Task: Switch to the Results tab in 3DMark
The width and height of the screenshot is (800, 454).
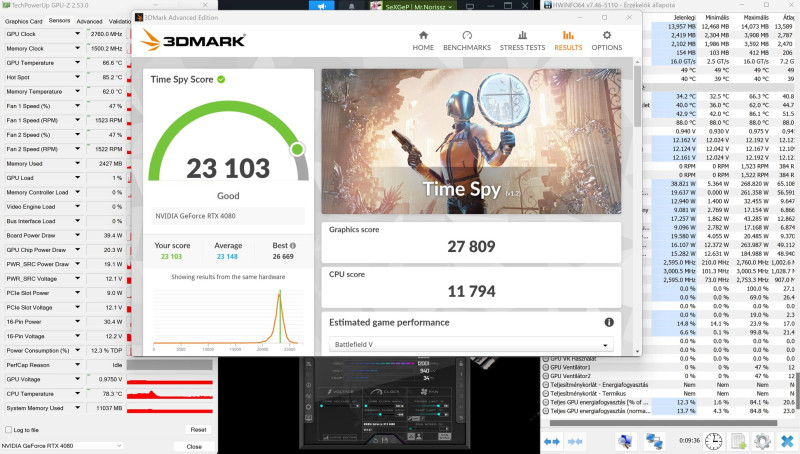Action: tap(568, 41)
